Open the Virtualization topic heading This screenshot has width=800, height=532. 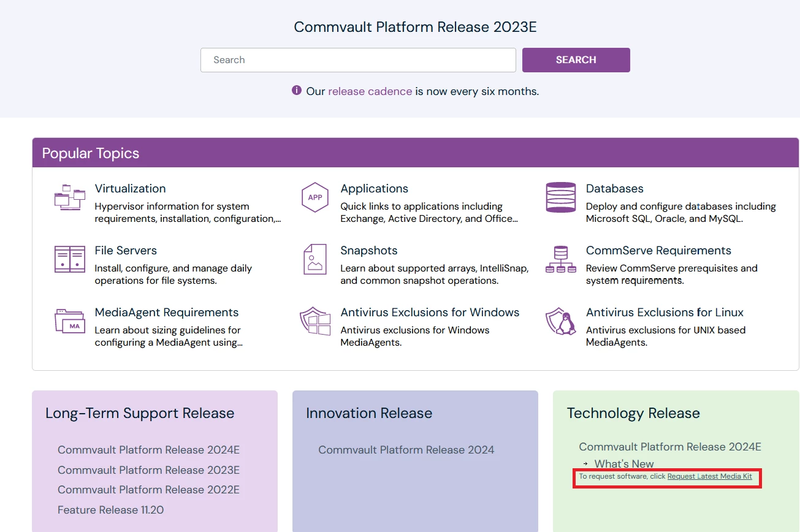130,189
